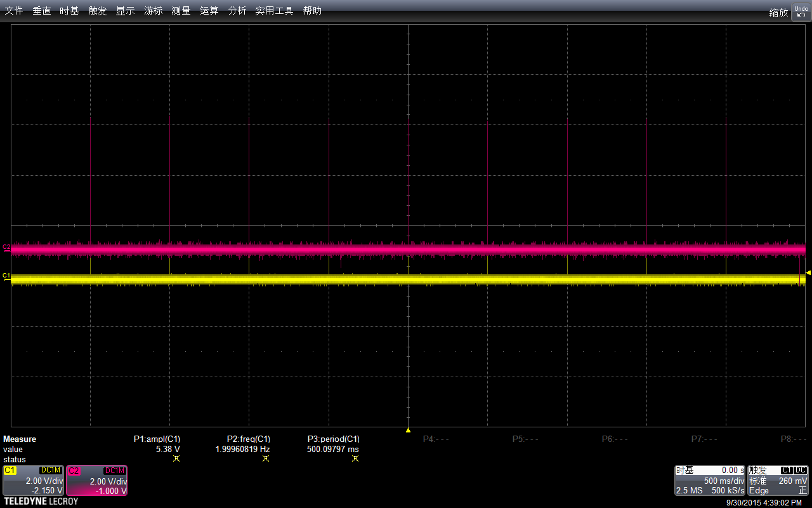Open the C1 channel descriptor box
Image resolution: width=812 pixels, height=508 pixels.
click(x=33, y=481)
